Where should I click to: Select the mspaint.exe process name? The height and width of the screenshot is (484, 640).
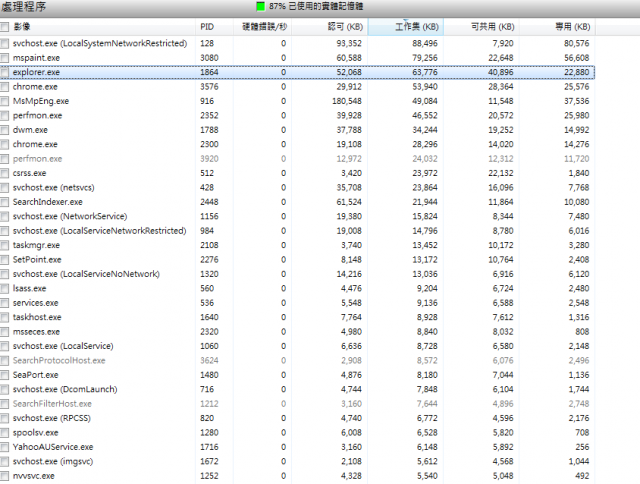tap(36, 58)
